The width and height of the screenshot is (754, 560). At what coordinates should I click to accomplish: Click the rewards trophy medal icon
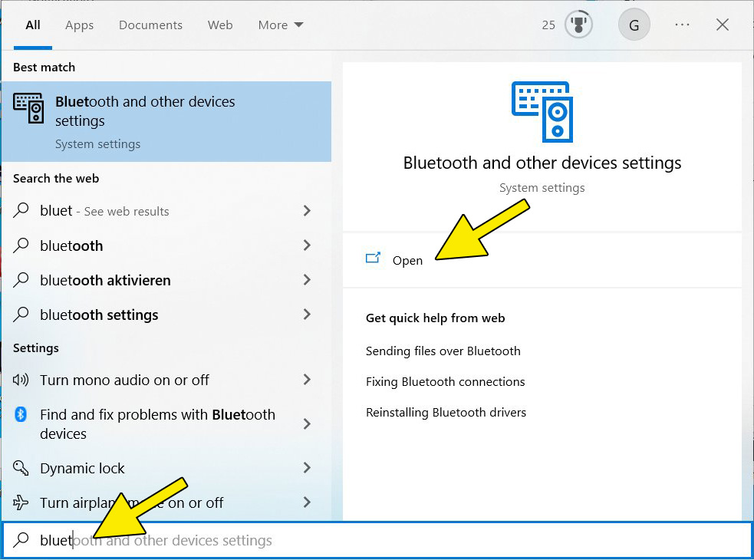click(578, 25)
